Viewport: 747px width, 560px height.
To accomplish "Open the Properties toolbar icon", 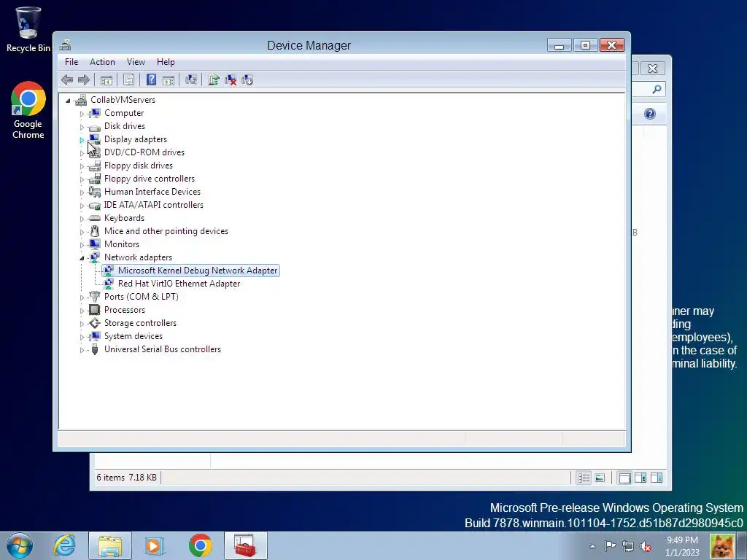I will (128, 80).
